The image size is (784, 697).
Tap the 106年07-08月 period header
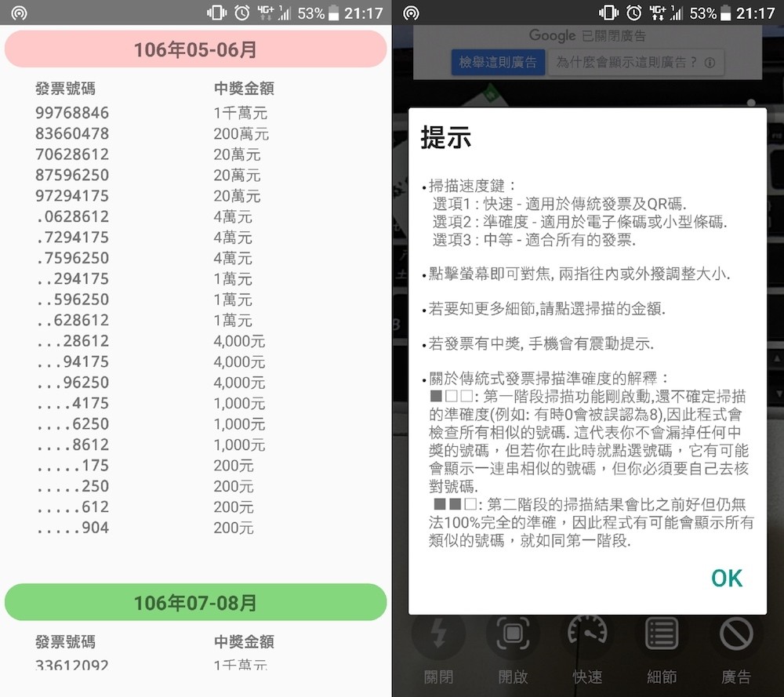pos(195,602)
